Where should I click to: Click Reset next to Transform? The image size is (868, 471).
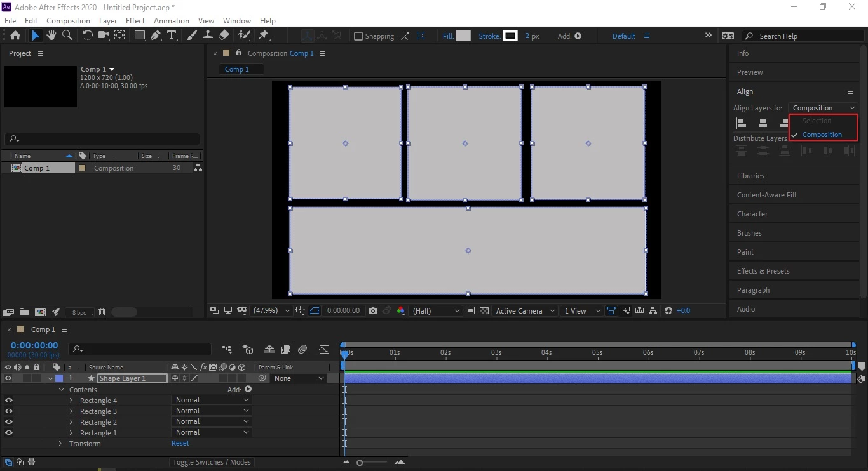(x=180, y=443)
